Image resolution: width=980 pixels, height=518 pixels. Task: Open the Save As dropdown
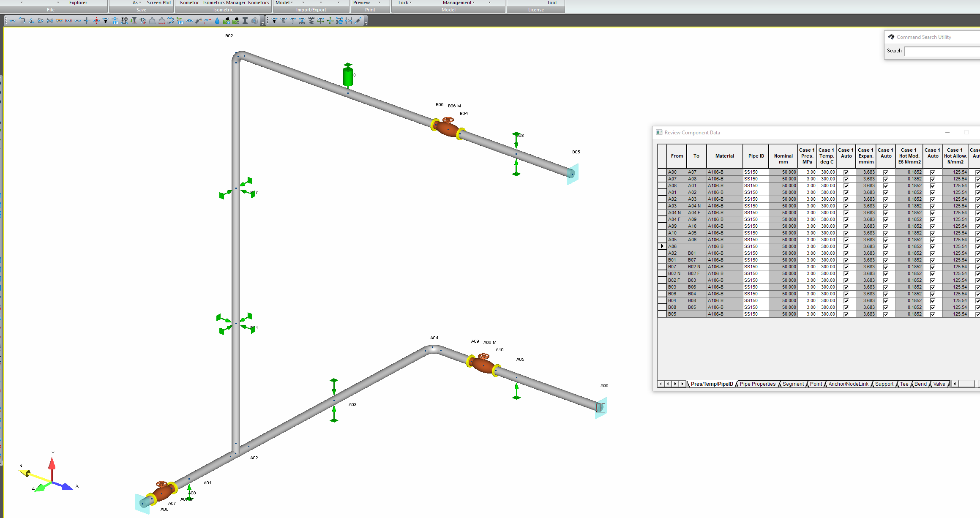137,3
